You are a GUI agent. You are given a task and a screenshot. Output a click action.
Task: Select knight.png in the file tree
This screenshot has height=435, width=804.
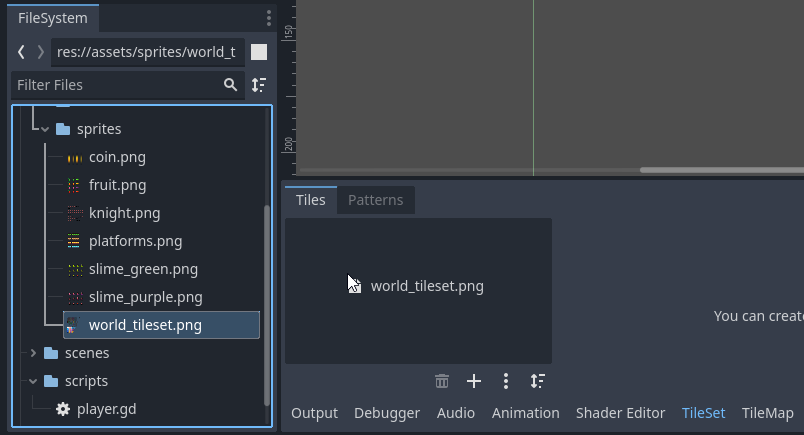click(x=124, y=213)
